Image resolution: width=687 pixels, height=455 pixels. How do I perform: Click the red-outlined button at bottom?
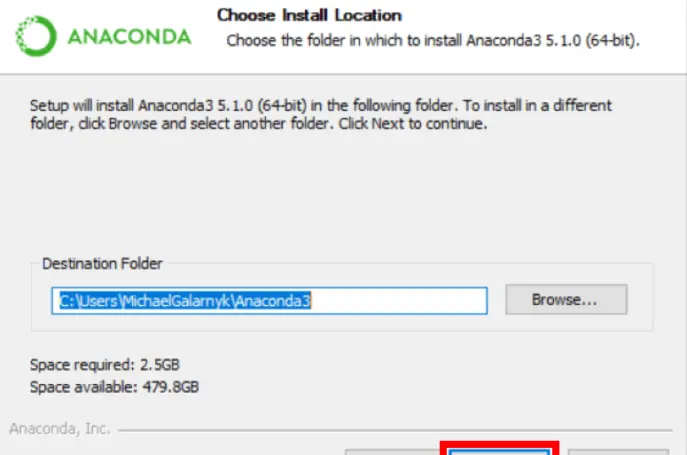coord(499,448)
